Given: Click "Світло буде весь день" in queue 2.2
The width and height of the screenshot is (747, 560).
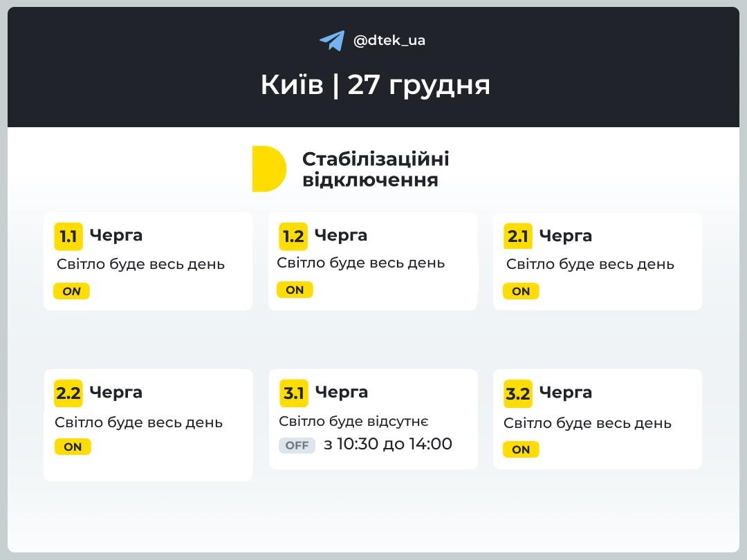Looking at the screenshot, I should coord(139,422).
